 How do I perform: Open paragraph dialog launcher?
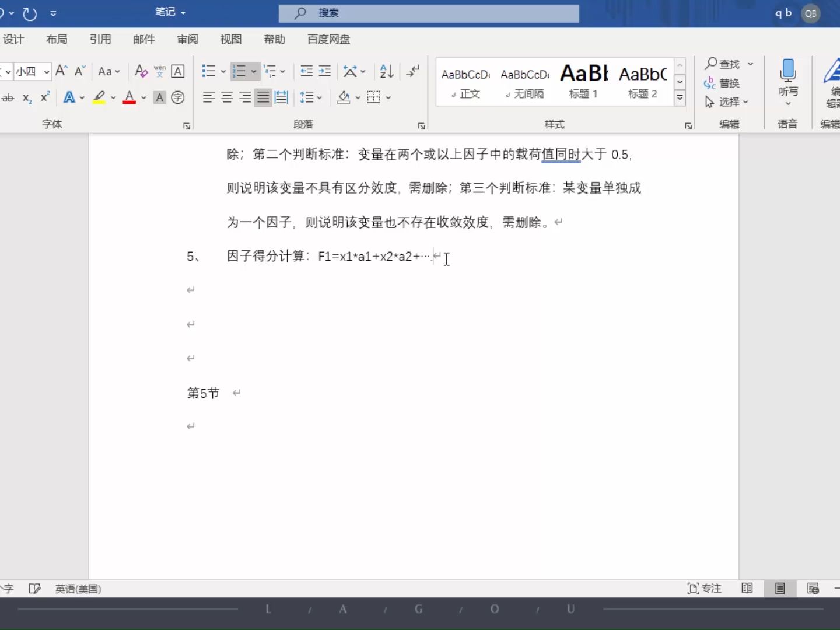pyautogui.click(x=421, y=126)
